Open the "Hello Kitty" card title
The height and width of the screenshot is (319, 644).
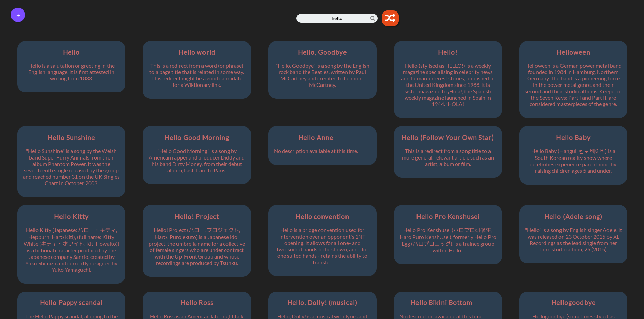tap(71, 217)
